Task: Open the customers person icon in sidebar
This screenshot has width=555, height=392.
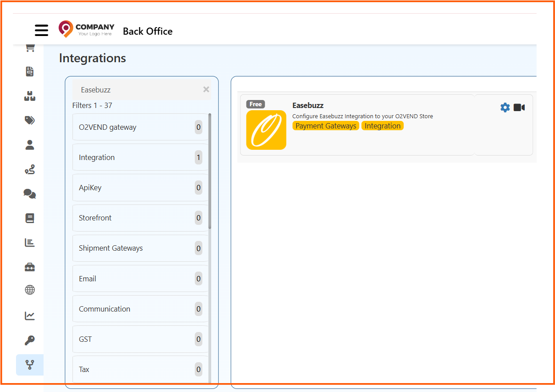Action: pos(29,144)
